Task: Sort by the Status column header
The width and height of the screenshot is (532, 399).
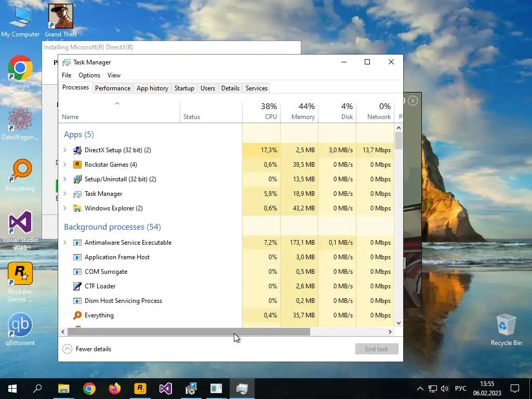Action: [x=211, y=111]
